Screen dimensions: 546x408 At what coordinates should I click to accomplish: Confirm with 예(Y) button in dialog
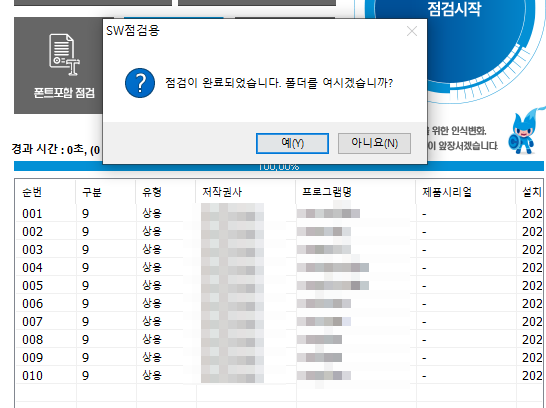(x=292, y=143)
